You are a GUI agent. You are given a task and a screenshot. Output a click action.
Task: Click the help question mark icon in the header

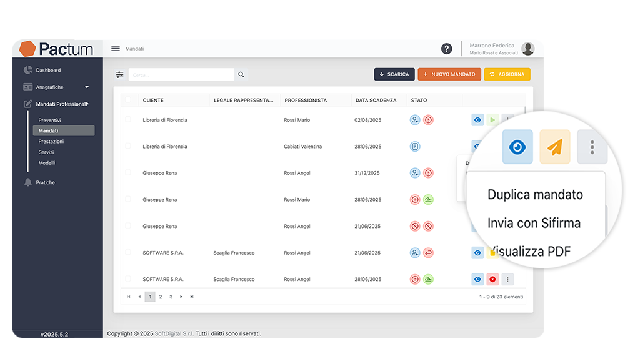446,48
